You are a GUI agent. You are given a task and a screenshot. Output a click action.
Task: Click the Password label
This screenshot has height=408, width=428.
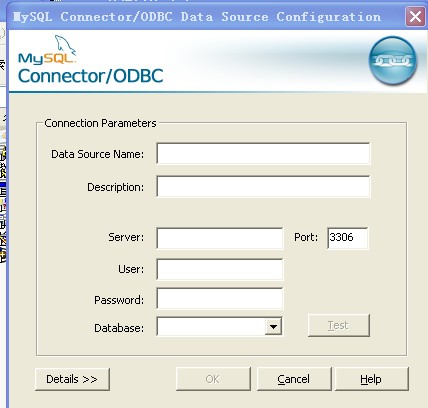[119, 300]
